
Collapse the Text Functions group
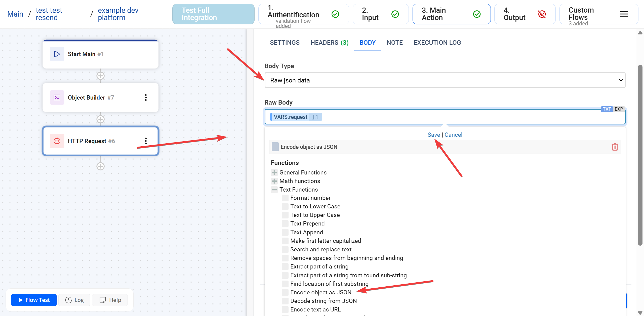274,190
